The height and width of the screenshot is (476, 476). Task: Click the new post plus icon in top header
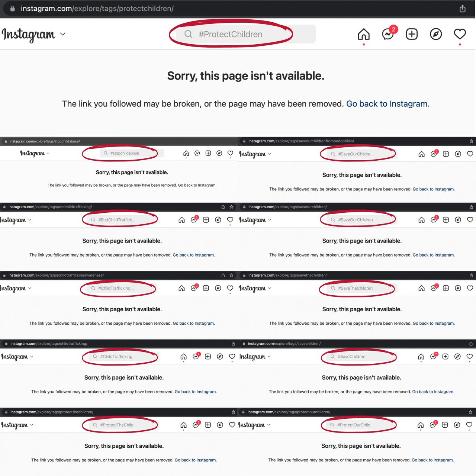click(412, 34)
